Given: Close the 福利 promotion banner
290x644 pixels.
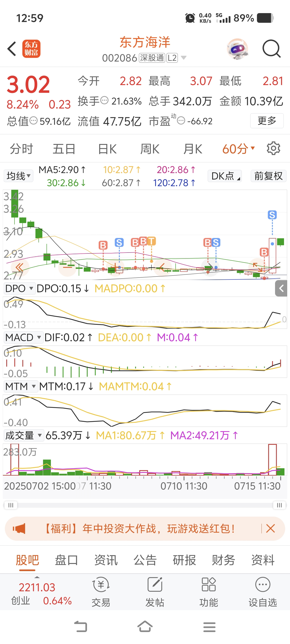Looking at the screenshot, I should pos(270,529).
